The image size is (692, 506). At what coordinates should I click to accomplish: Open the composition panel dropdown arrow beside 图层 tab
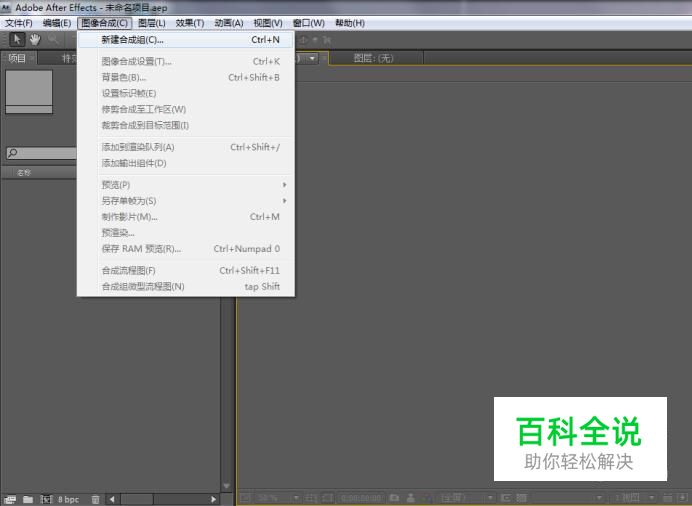pyautogui.click(x=312, y=58)
